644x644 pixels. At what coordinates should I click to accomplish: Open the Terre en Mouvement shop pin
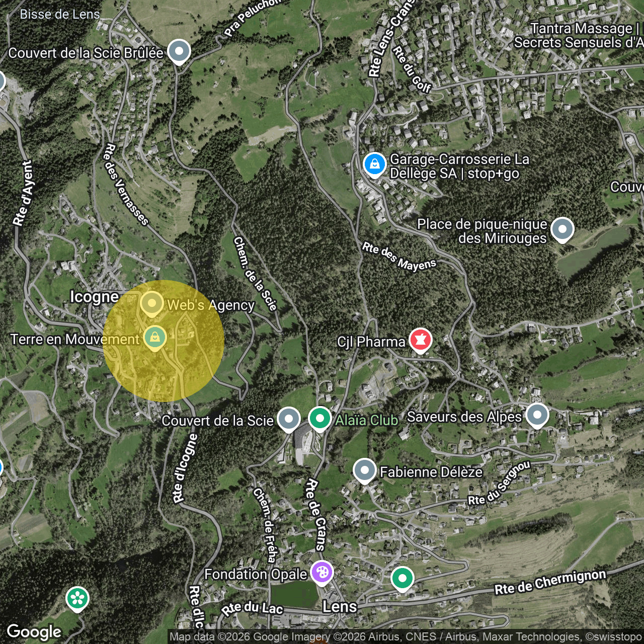click(155, 338)
